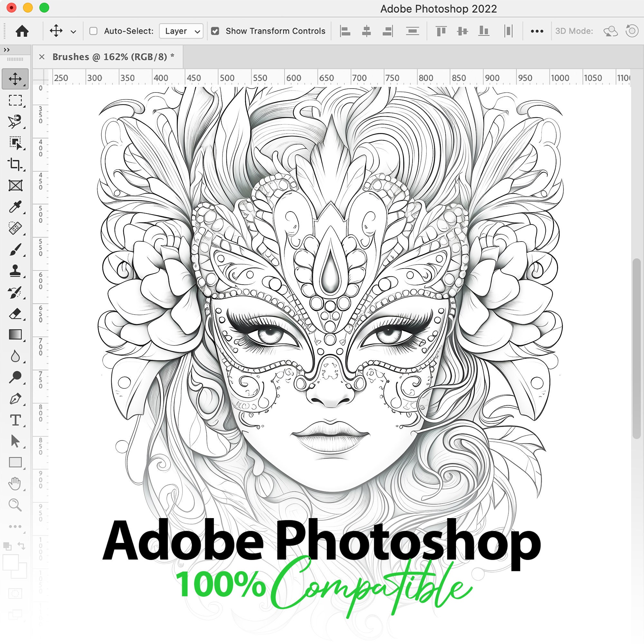644x644 pixels.
Task: Expand the collapsed toolbar double arrows
Action: tap(7, 50)
